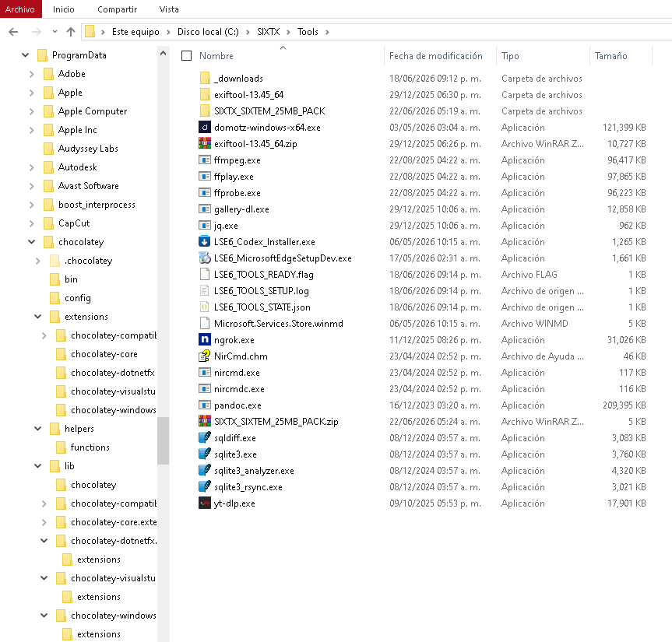Viewport: 672px width, 642px height.
Task: Select the nircmdc.exe file name
Action: (x=239, y=389)
